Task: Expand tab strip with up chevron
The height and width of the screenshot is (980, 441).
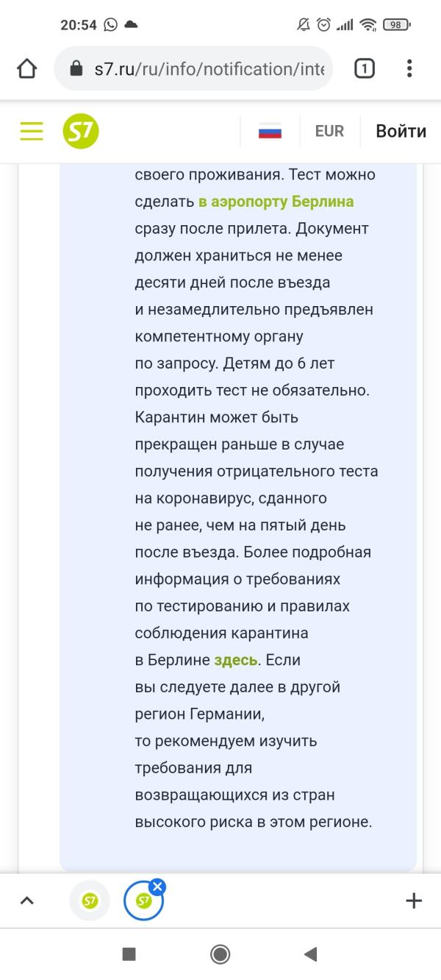Action: [x=27, y=901]
